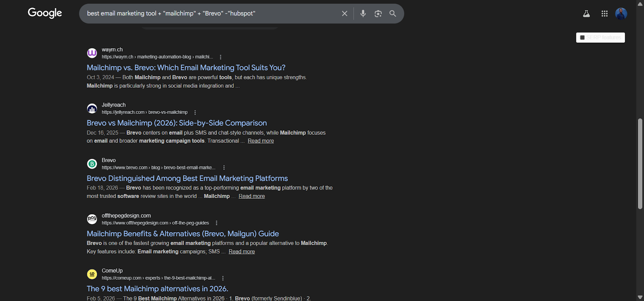Screen dimensions: 644x301
Task: Open Search Labs flask icon
Action: tap(586, 14)
